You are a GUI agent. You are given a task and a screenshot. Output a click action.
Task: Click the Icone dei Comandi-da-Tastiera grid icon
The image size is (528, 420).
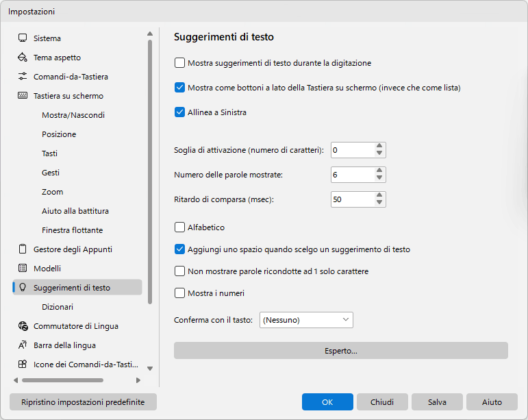click(x=23, y=365)
